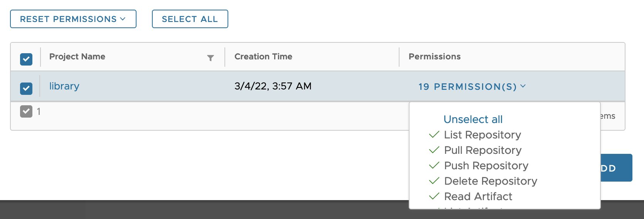Click Unselect all in permissions menu
Screen dimensions: 644x219
click(x=473, y=119)
